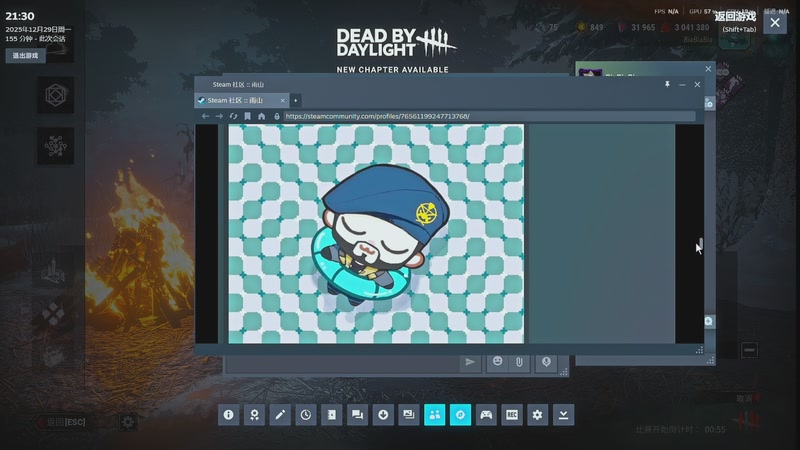
Task: Click the steamcommunity.com URL address field
Action: pyautogui.click(x=489, y=116)
